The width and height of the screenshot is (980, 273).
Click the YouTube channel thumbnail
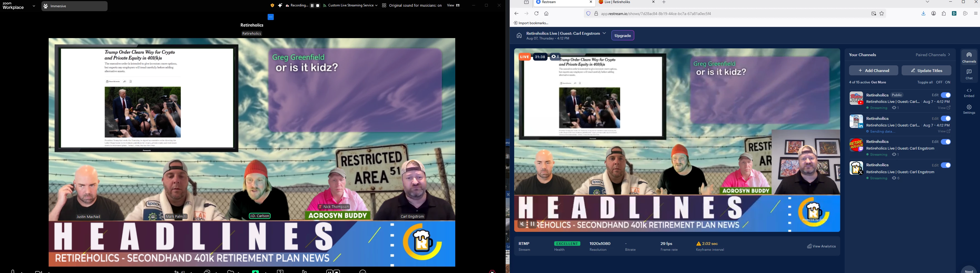[856, 98]
